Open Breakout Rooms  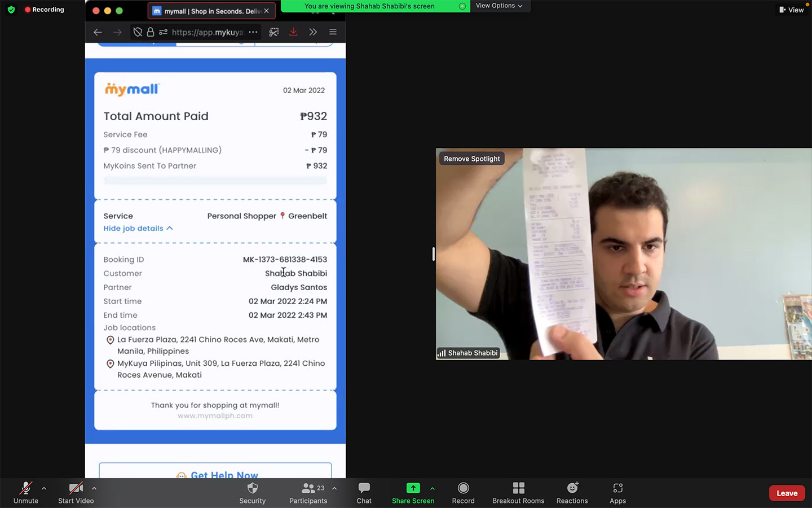point(518,492)
